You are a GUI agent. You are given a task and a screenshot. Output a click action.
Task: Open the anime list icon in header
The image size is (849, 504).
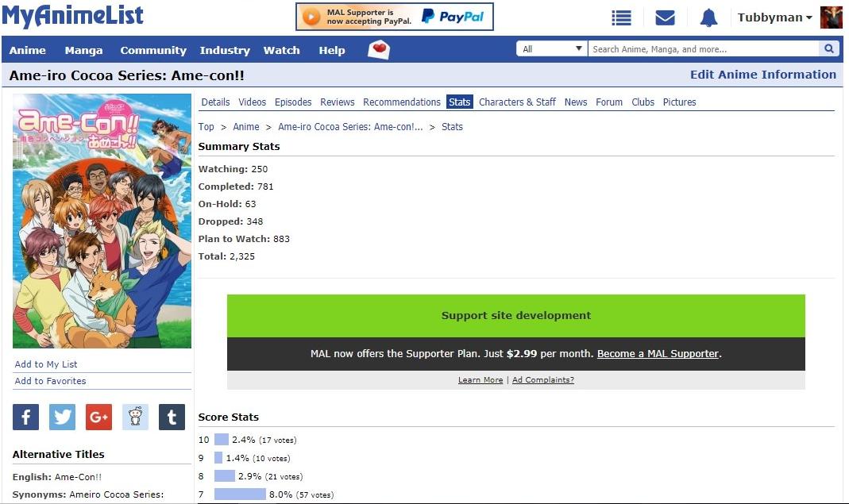pyautogui.click(x=621, y=18)
